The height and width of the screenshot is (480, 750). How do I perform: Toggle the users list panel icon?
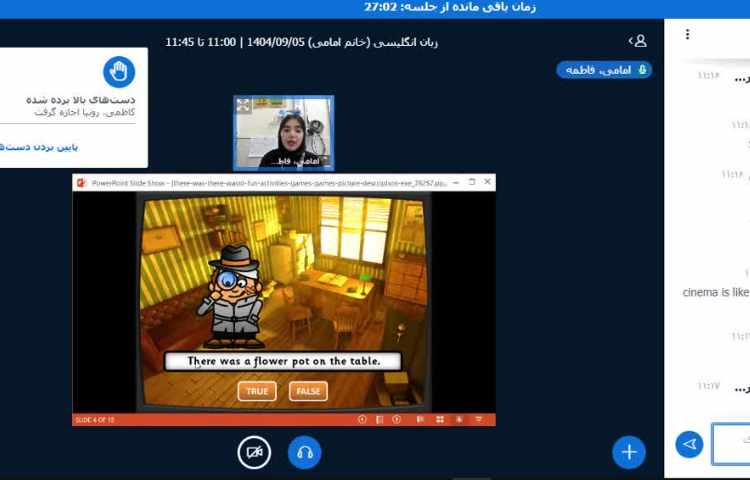tap(637, 41)
